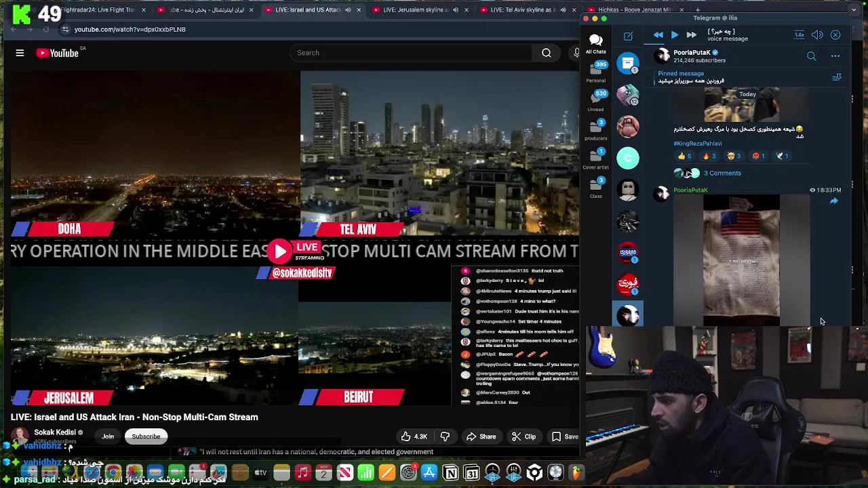Screen dimensions: 868x488
Task: Open App Store in the Dock
Action: [429, 472]
